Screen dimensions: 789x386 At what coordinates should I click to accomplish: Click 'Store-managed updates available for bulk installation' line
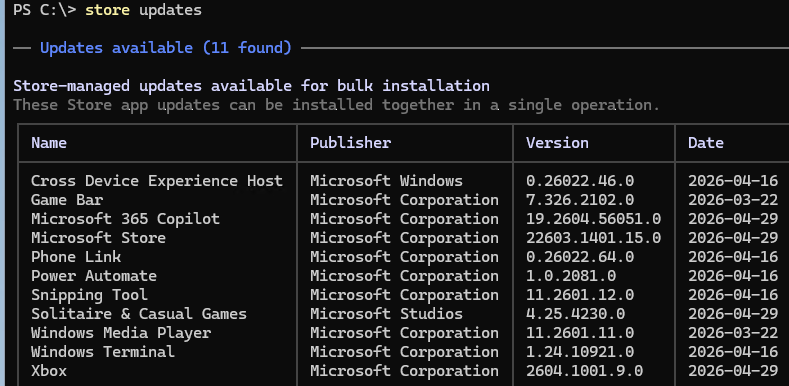click(x=252, y=86)
